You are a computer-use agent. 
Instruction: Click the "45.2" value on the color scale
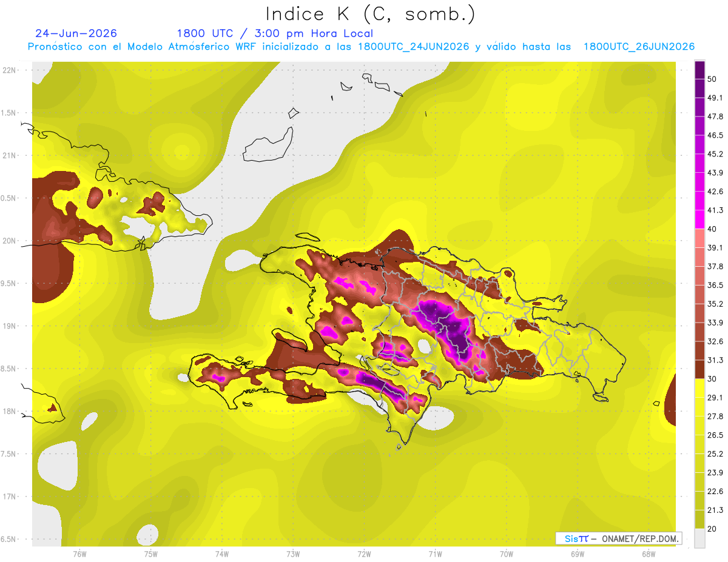click(x=715, y=154)
